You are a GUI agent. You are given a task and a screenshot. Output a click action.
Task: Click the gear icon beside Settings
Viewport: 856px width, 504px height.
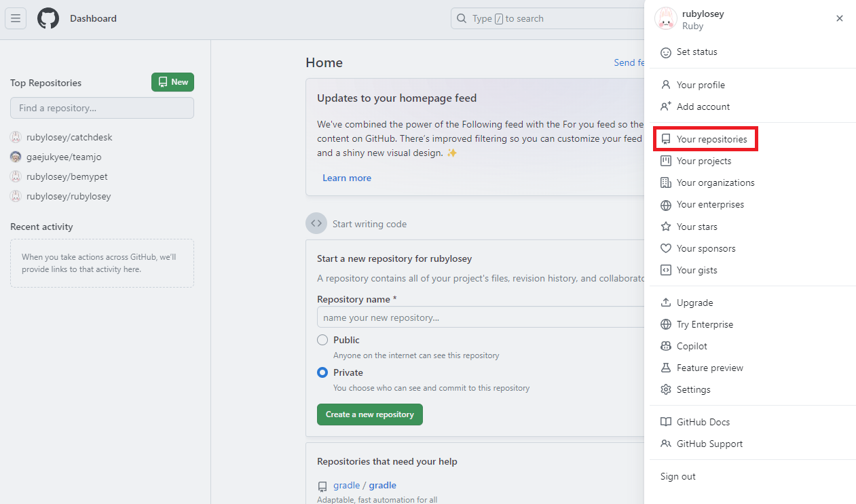[666, 389]
